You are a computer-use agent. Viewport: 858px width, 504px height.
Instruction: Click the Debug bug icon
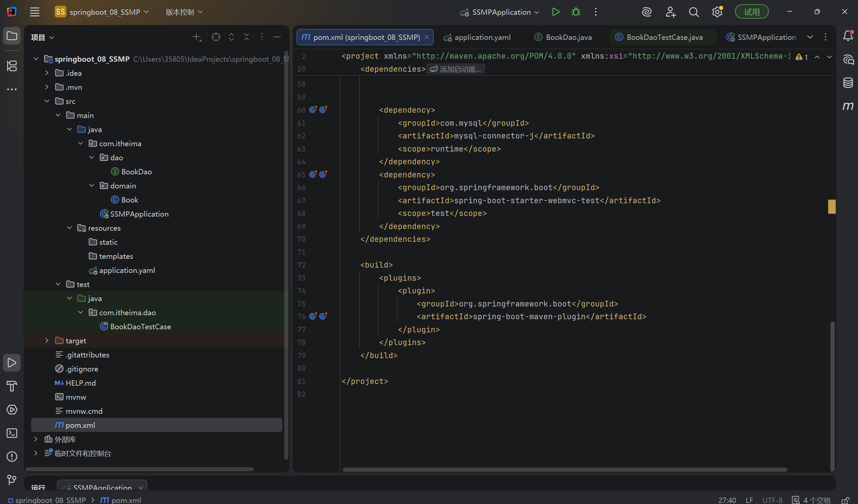tap(576, 12)
